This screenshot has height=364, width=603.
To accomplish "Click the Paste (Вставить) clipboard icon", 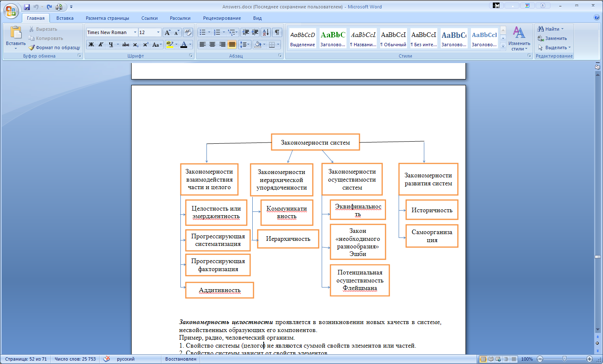I will tap(16, 33).
